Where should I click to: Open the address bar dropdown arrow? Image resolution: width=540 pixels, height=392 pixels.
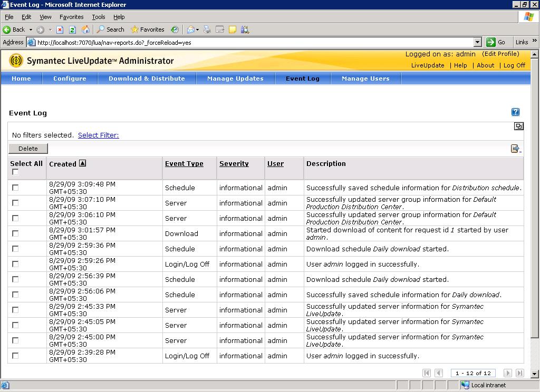477,42
